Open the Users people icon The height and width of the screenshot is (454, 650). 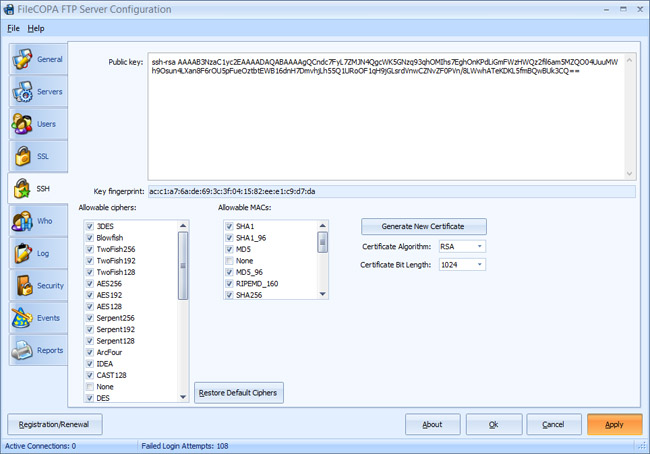click(x=22, y=124)
